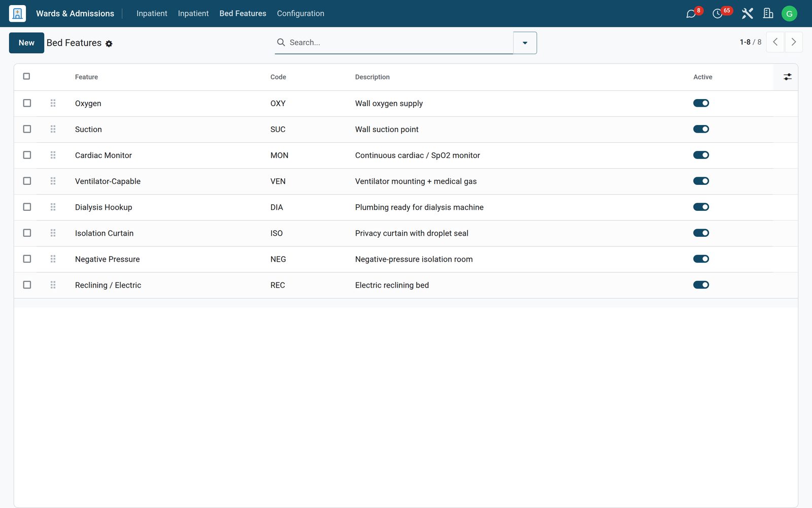Sort by the Code column header
Screen dimensions: 812x508
278,77
